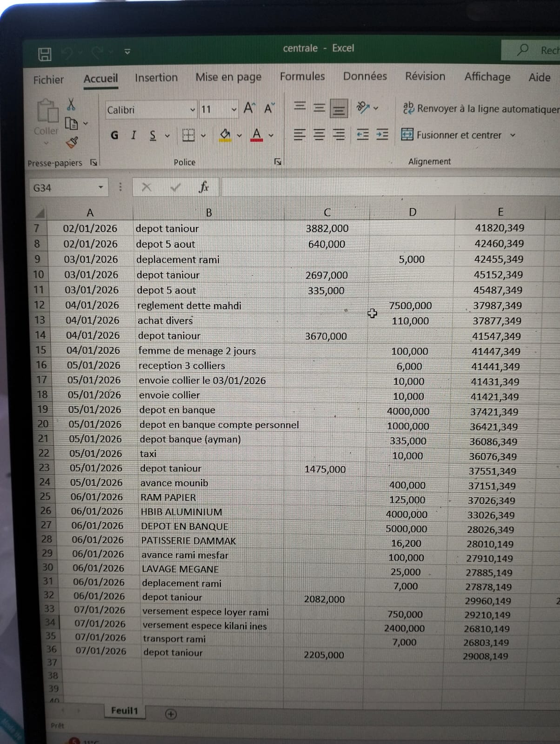Viewport: 560px width, 744px height.
Task: Click the Name Box showing G34
Action: pos(63,188)
